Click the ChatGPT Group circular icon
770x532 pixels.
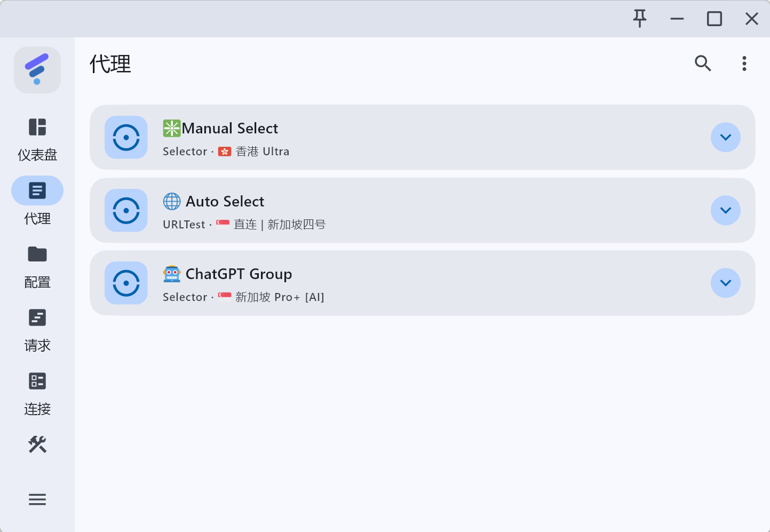click(126, 283)
